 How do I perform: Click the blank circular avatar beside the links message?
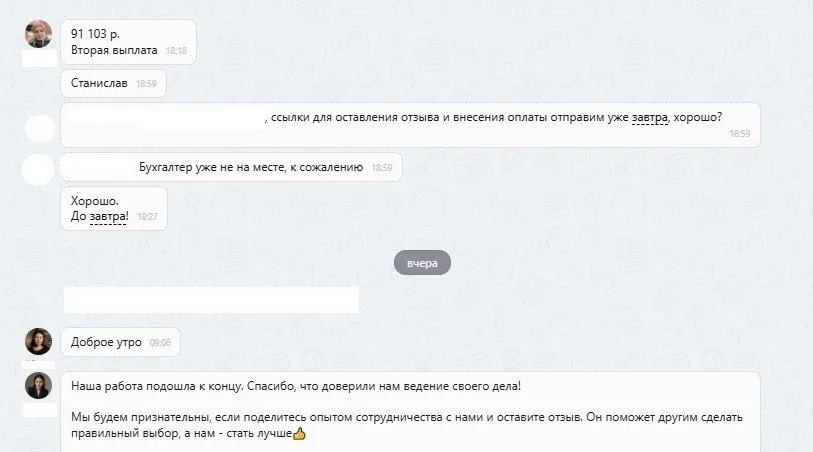coord(40,128)
